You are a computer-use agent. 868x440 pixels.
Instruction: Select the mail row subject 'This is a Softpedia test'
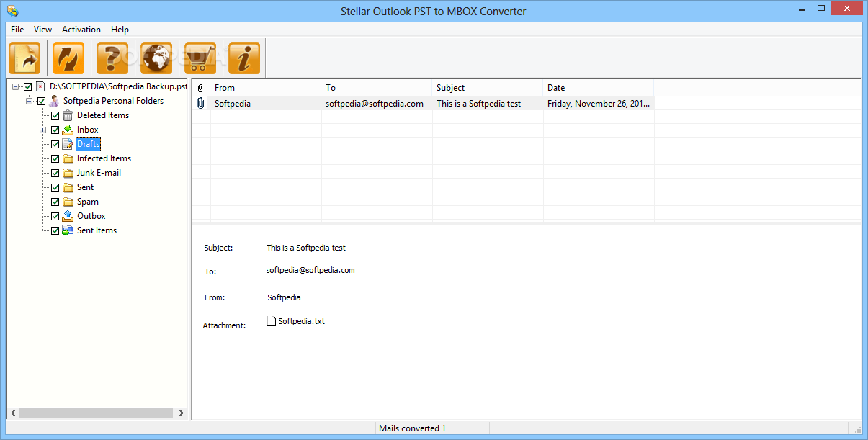point(478,104)
